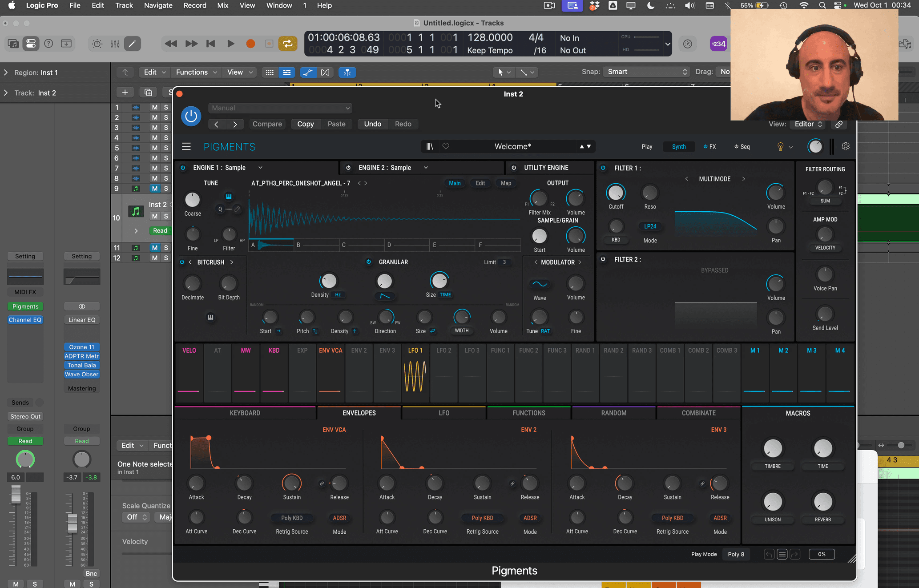Toggle Filter 1 power button
The height and width of the screenshot is (588, 919).
[x=603, y=168]
